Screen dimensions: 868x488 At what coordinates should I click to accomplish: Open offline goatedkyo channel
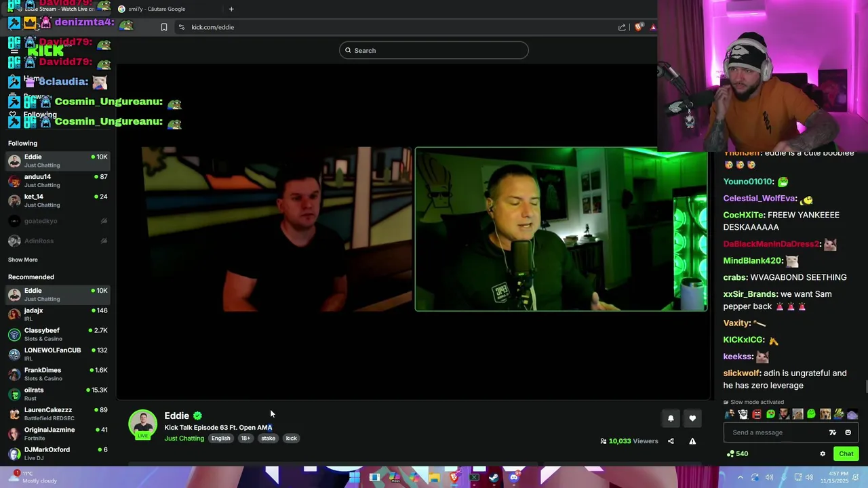click(58, 221)
